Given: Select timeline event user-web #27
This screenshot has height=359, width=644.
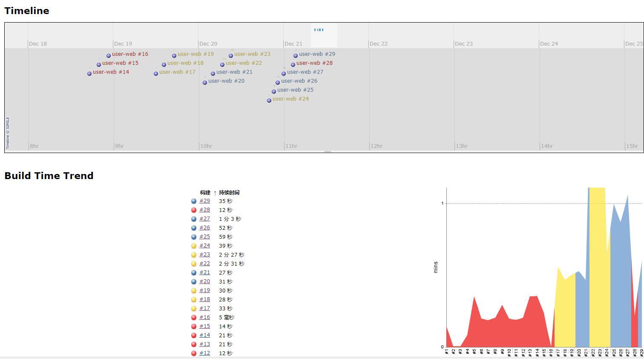Looking at the screenshot, I should pyautogui.click(x=305, y=72).
